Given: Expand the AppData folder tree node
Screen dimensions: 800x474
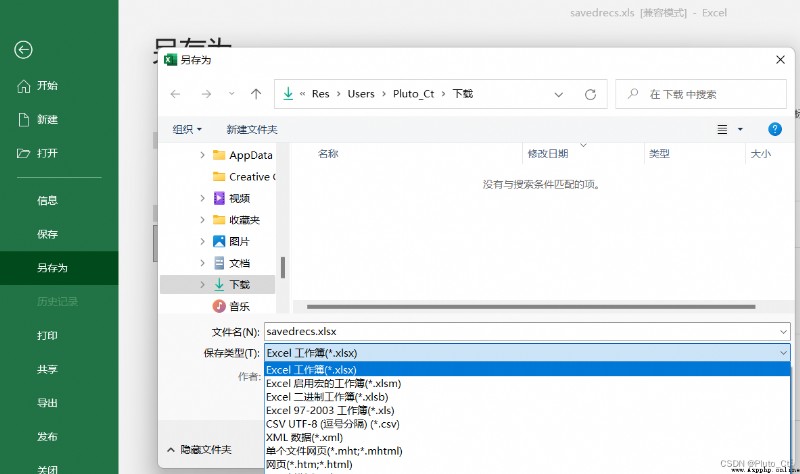Looking at the screenshot, I should point(203,155).
